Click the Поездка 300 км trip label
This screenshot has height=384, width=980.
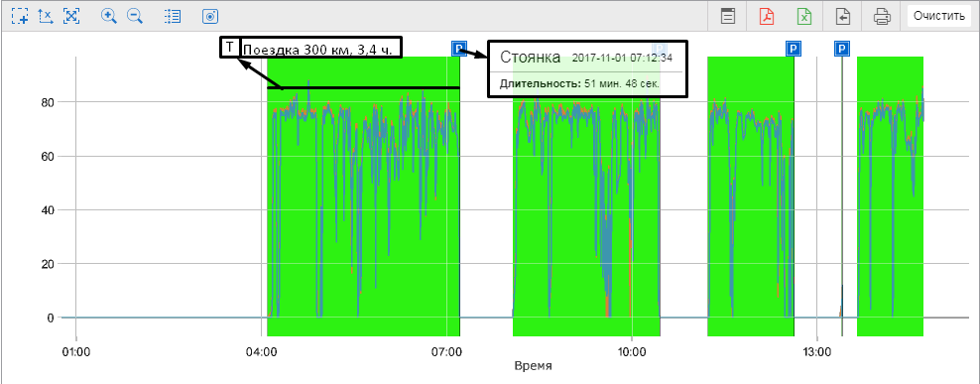[317, 50]
